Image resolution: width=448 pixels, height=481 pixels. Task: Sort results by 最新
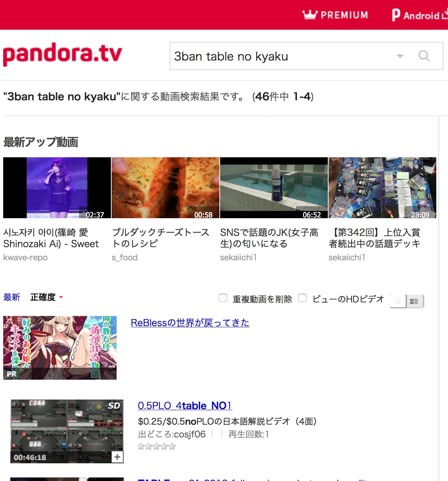point(12,297)
